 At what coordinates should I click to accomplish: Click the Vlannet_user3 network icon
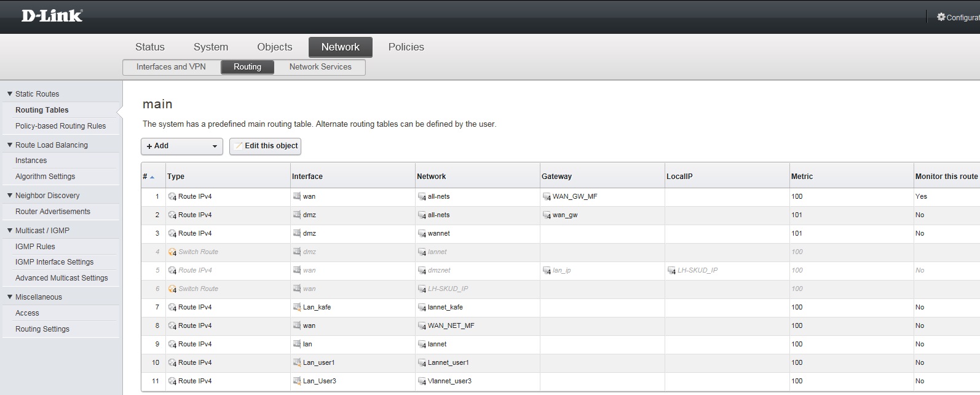coord(422,381)
